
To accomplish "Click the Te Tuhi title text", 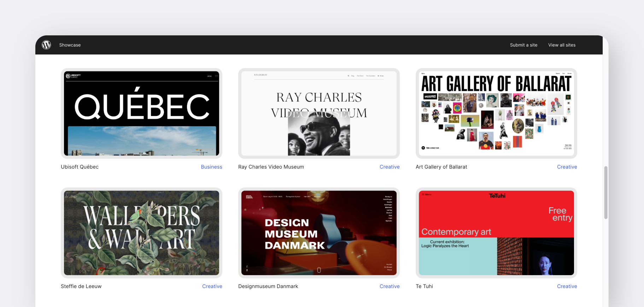I will pos(424,286).
